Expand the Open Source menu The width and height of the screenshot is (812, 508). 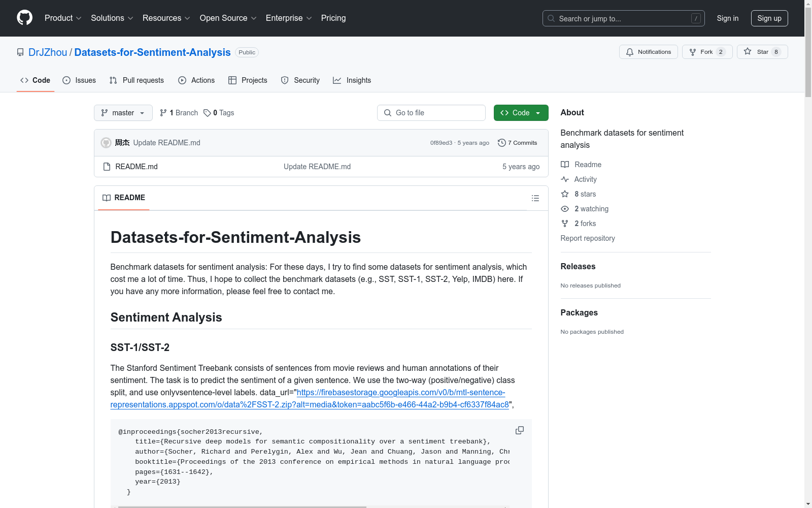point(228,18)
